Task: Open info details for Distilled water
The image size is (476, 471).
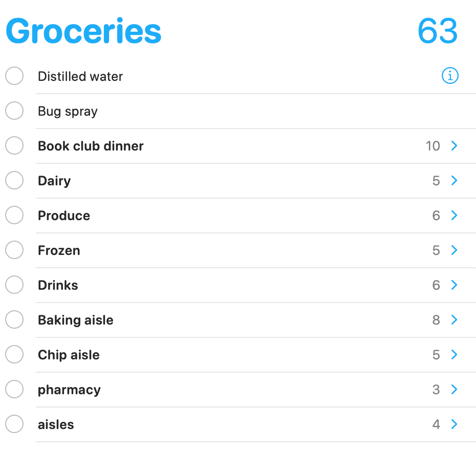Action: tap(450, 76)
